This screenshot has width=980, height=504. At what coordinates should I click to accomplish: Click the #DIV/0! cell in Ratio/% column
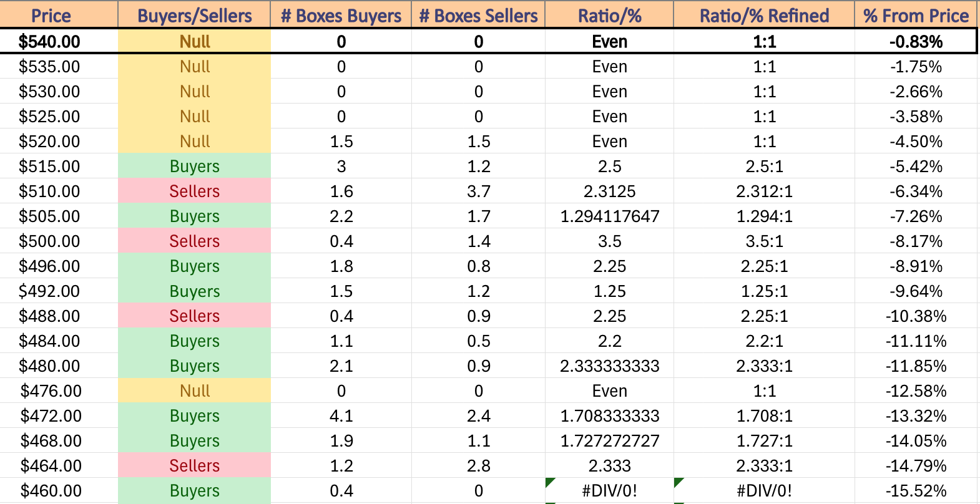[x=609, y=490]
